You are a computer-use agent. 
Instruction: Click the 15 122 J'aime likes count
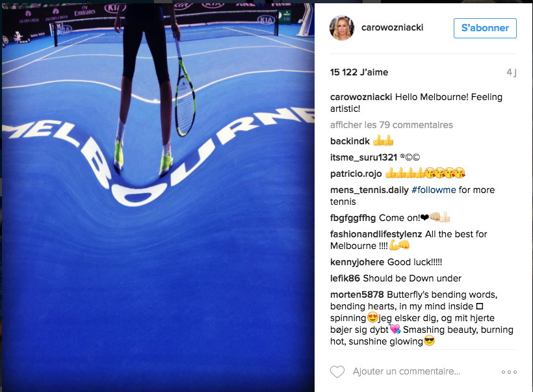(x=359, y=72)
